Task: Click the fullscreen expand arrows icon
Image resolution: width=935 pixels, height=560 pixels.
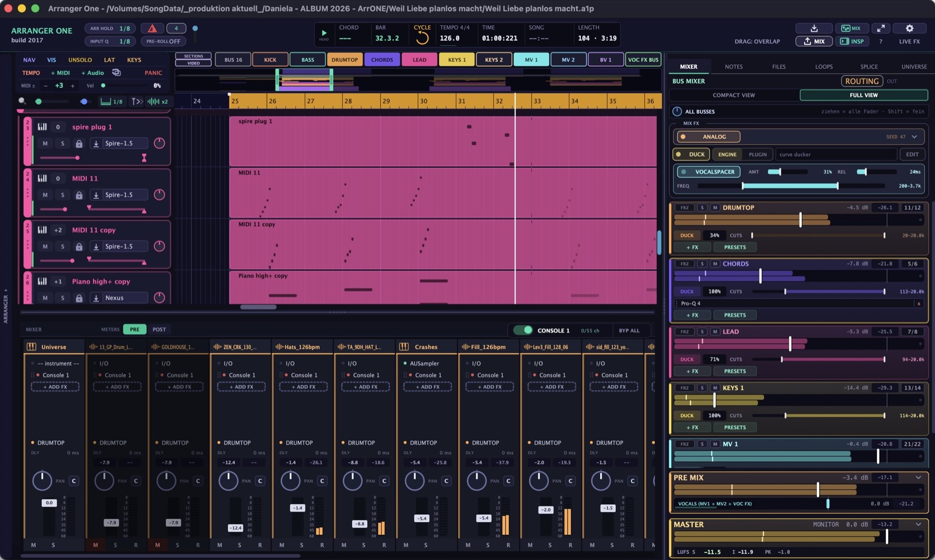Action: pos(880,28)
